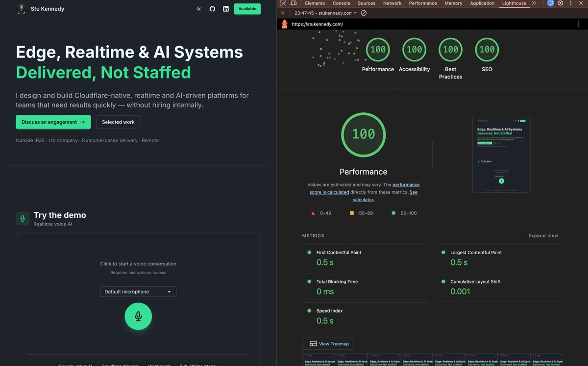Open the 'performance score is calculated' link
The height and width of the screenshot is (366, 588).
[365, 188]
